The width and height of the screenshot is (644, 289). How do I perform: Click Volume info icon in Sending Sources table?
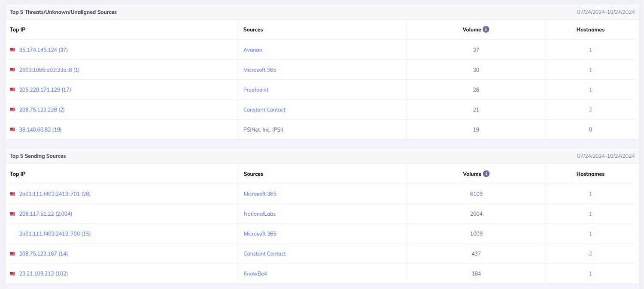point(486,174)
